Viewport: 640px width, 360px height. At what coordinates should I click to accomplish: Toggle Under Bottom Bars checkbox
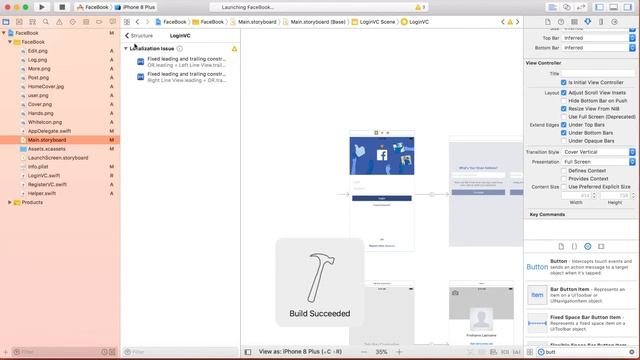[564, 133]
